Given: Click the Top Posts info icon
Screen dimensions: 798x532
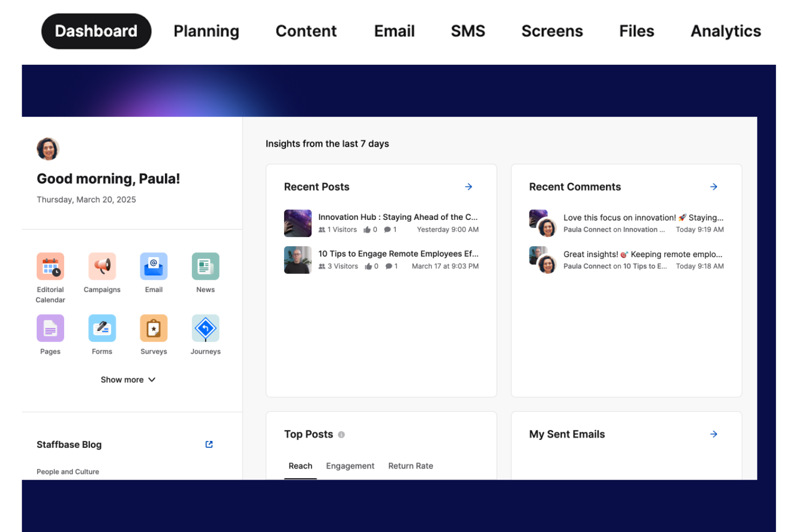Looking at the screenshot, I should click(341, 434).
